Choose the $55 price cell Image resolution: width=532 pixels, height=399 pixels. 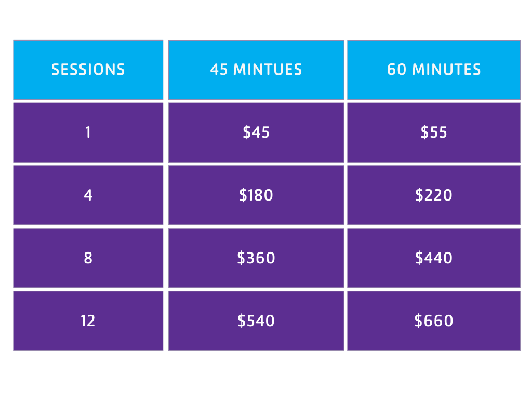click(x=434, y=132)
